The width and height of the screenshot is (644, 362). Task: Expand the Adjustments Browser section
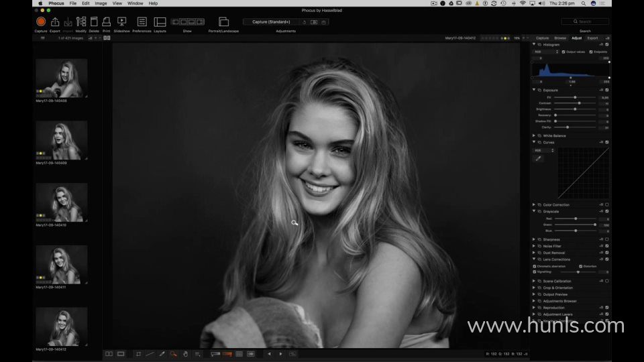(x=534, y=301)
